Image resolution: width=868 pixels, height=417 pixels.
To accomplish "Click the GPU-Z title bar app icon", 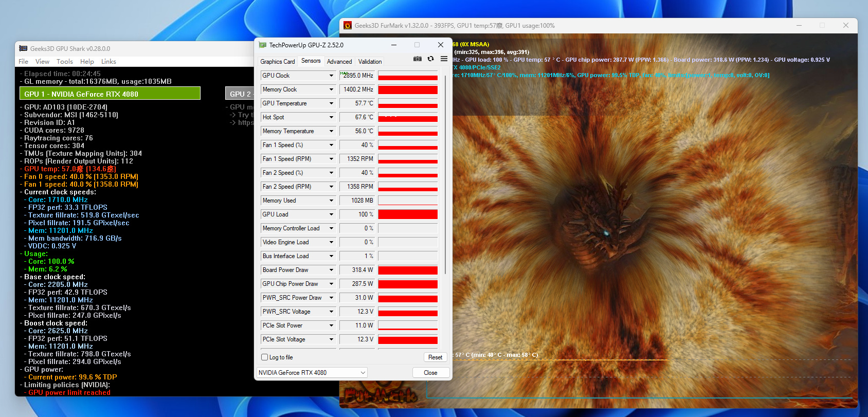I will (x=263, y=45).
